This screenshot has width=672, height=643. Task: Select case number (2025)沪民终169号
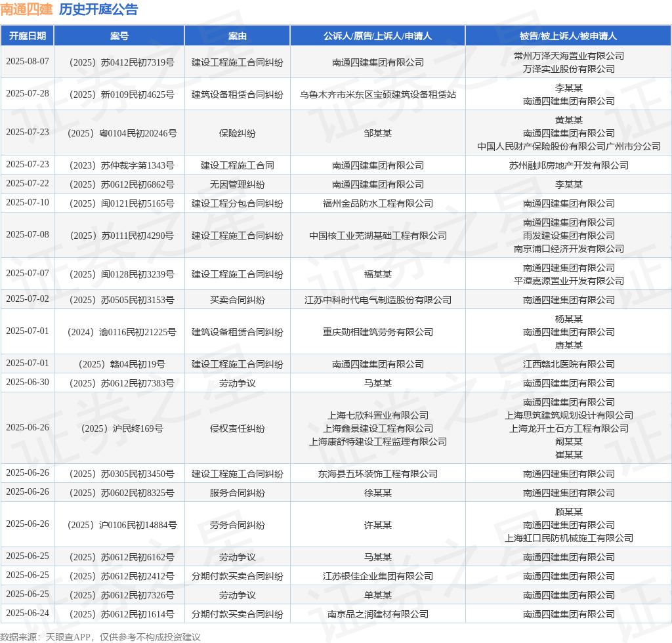(121, 428)
